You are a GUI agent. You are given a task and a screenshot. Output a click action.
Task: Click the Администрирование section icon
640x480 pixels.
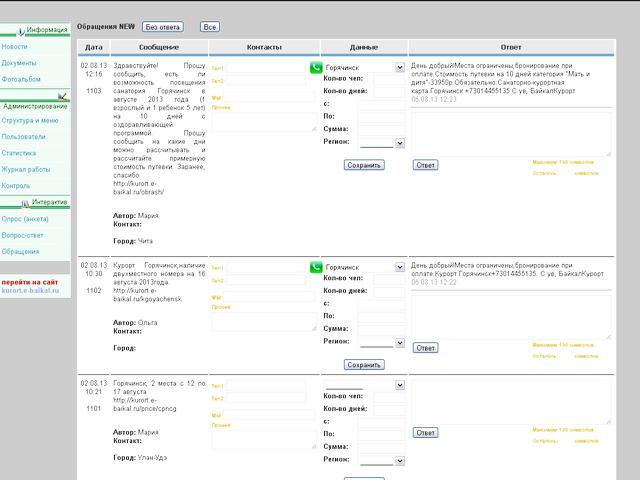click(62, 96)
